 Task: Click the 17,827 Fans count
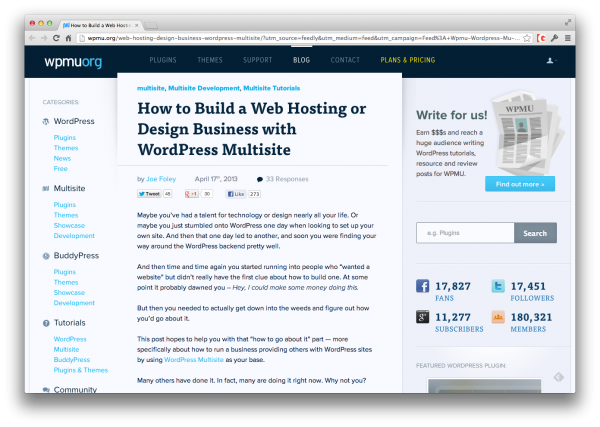453,286
